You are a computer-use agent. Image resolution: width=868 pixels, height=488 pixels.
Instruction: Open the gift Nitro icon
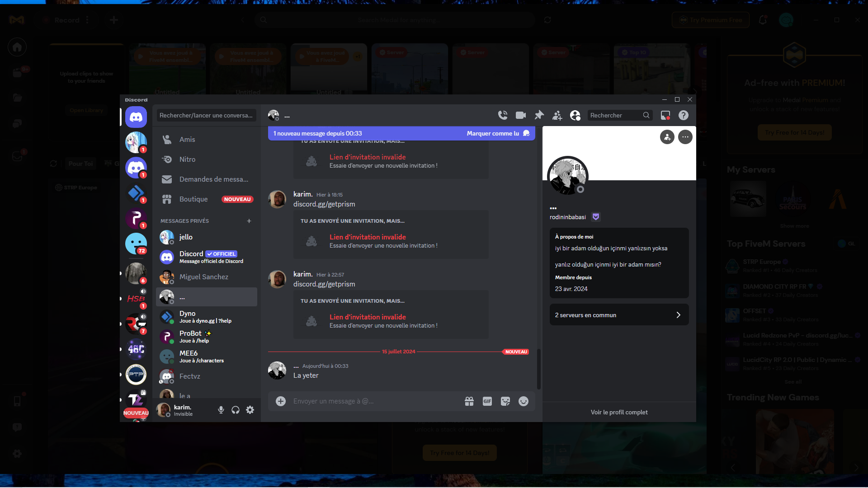point(469,401)
